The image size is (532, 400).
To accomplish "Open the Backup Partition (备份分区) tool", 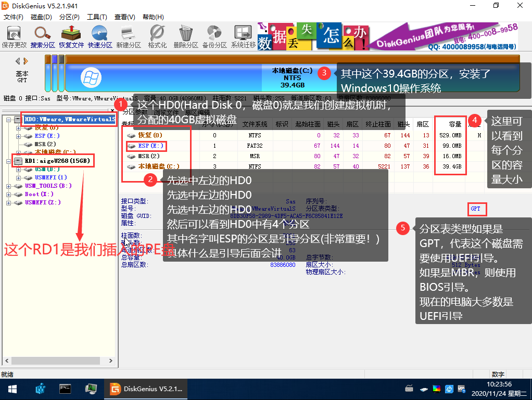I will point(214,37).
